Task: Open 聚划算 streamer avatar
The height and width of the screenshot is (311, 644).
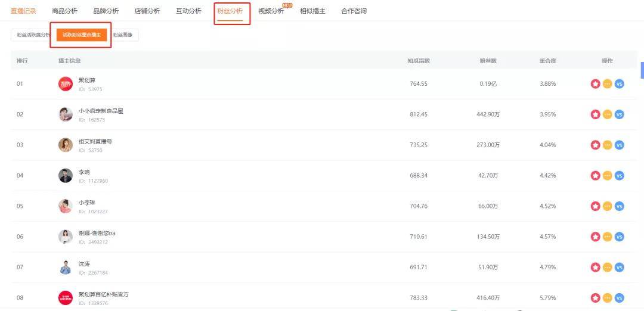Action: point(66,84)
